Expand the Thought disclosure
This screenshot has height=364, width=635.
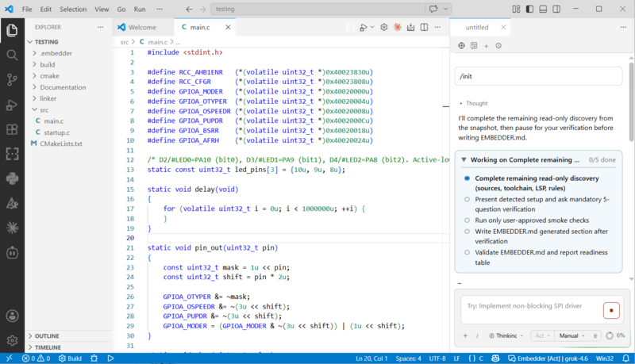pos(473,104)
